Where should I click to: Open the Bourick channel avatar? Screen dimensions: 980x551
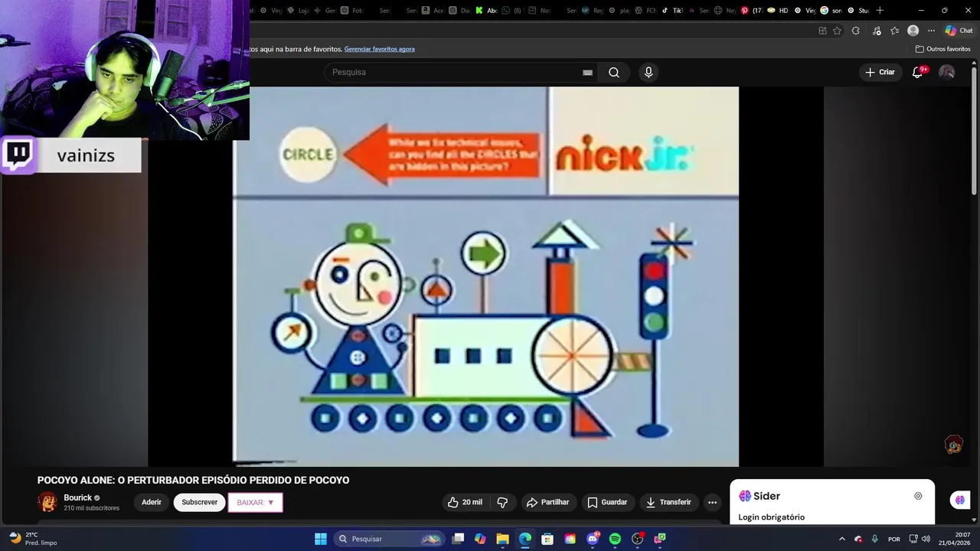(47, 502)
